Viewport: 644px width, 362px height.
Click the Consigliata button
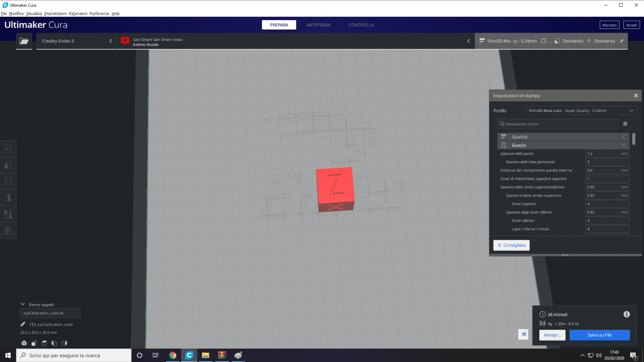[511, 245]
